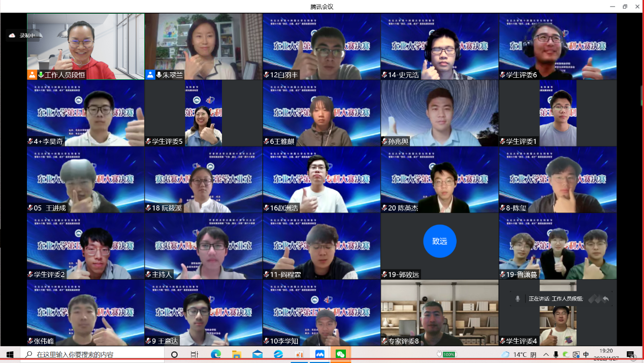The image size is (644, 363).
Task: Click the microphone icon next to 朱翠兰
Action: tap(159, 75)
